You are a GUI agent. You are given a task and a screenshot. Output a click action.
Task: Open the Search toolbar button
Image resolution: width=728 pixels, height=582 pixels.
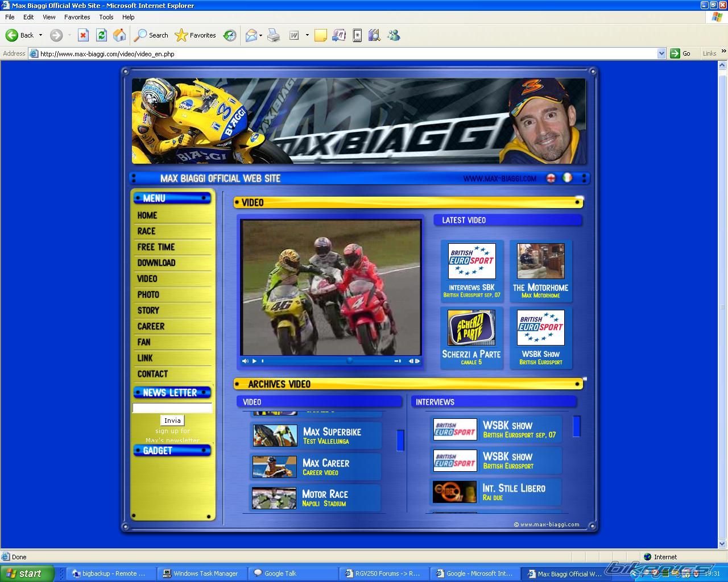click(x=151, y=35)
